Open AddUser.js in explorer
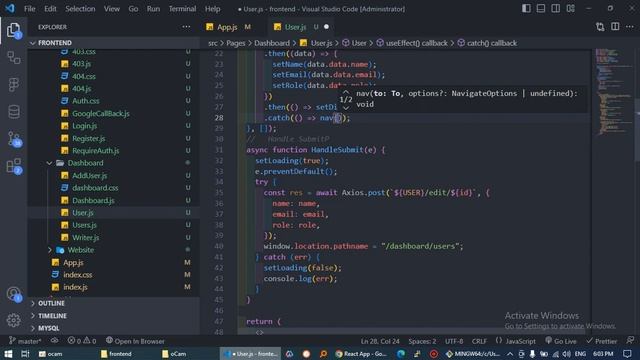This screenshot has height=360, width=640. pos(89,176)
